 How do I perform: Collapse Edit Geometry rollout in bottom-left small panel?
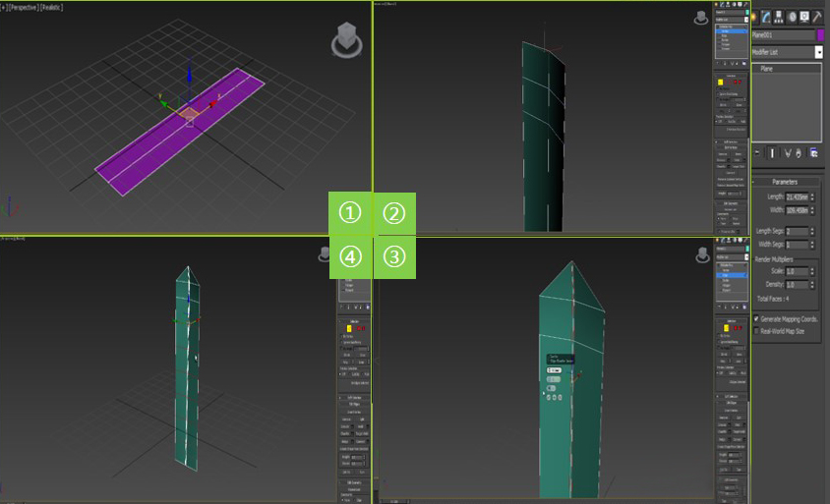[x=354, y=482]
